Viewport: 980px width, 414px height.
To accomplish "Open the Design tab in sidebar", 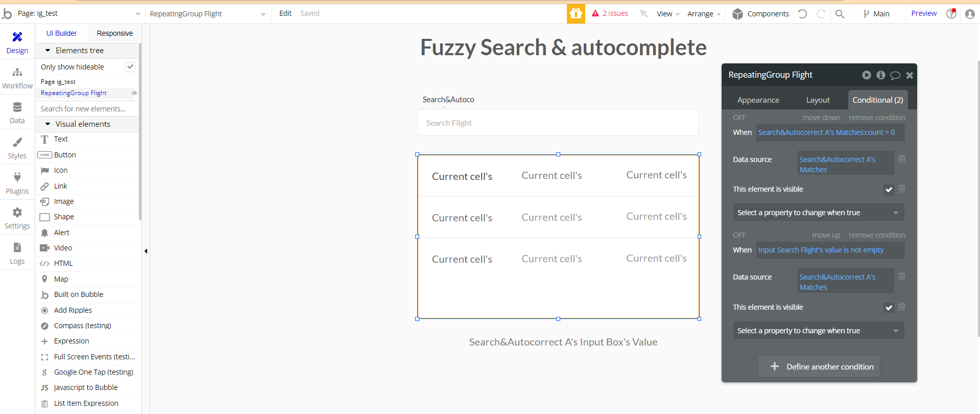I will pyautogui.click(x=17, y=42).
